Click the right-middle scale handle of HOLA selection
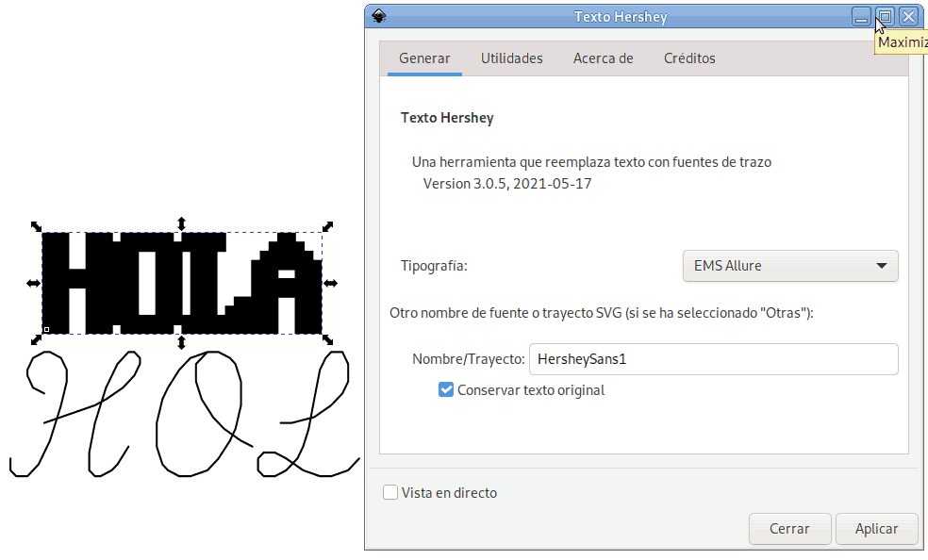The height and width of the screenshot is (560, 928). pos(330,283)
